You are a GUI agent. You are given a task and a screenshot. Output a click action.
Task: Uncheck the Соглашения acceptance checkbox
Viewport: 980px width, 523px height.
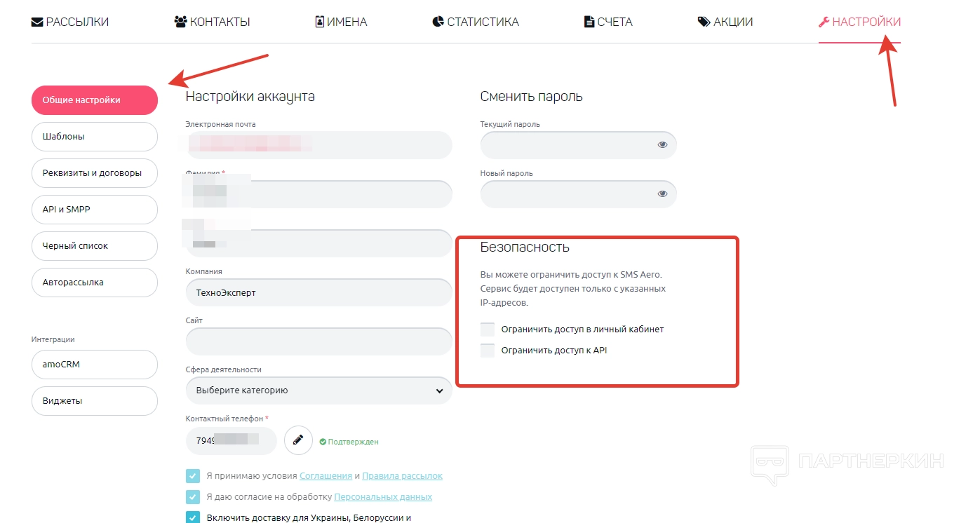(x=193, y=476)
